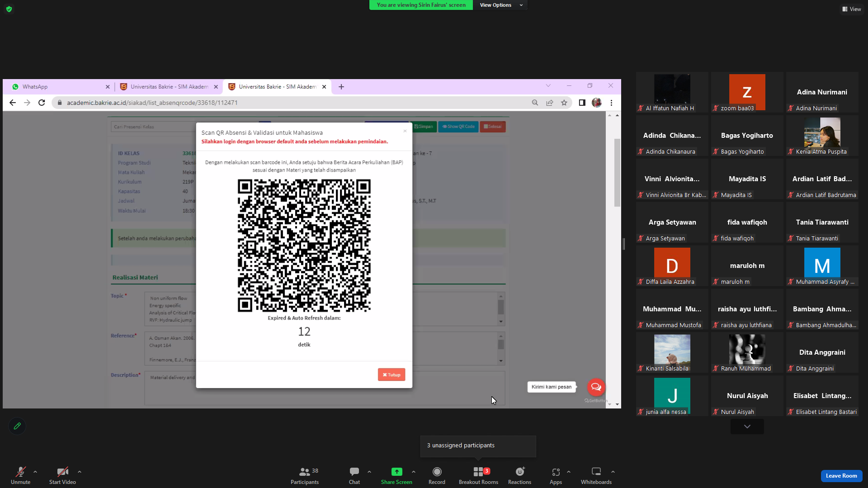Click the green encryption shield icon
Viewport: 868px width, 488px height.
click(9, 9)
